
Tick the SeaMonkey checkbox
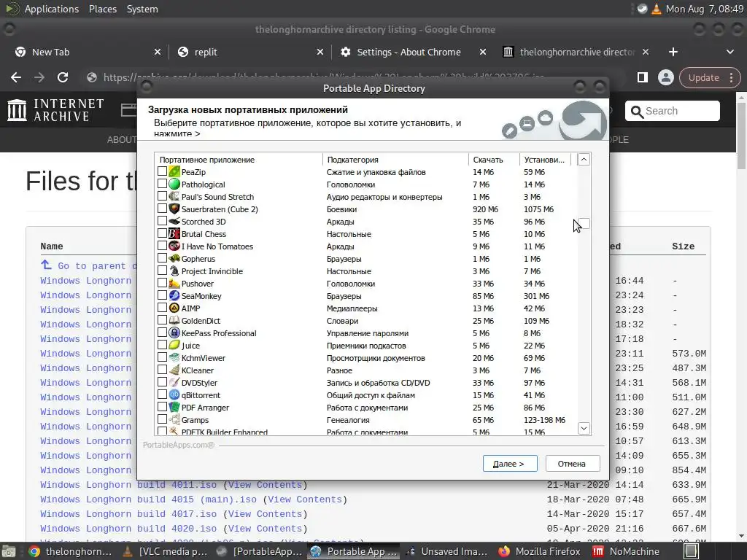[162, 295]
